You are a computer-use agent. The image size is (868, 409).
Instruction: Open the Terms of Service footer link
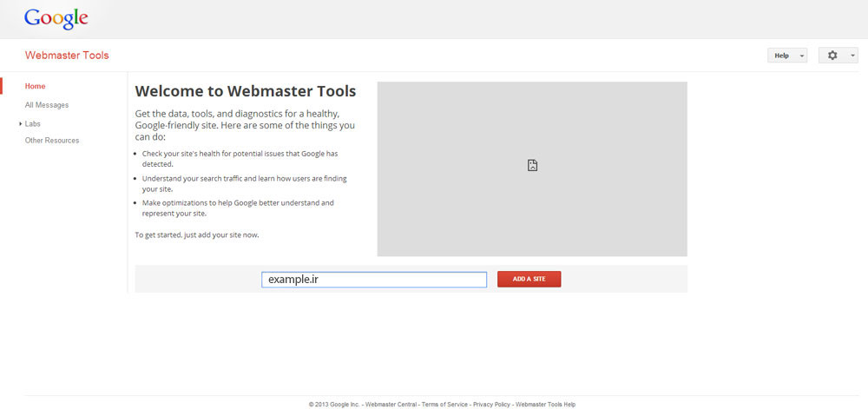(444, 405)
